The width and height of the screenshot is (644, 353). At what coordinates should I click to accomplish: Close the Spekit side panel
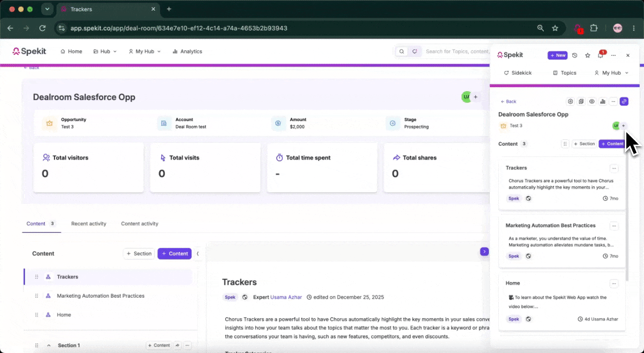click(628, 55)
